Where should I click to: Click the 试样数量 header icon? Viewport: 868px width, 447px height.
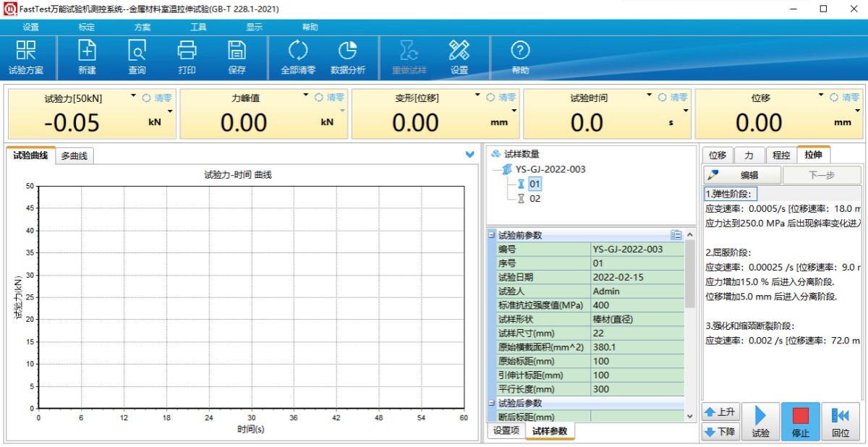495,154
